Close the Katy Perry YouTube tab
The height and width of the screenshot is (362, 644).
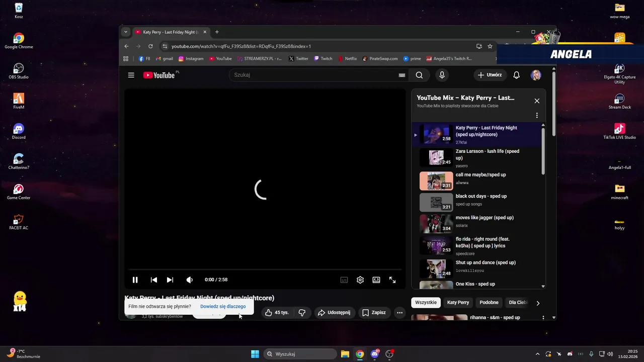coord(205,32)
